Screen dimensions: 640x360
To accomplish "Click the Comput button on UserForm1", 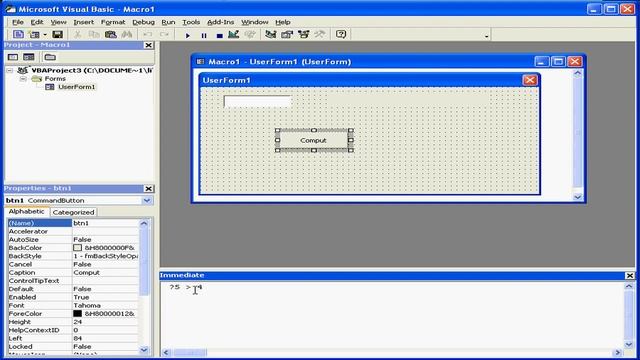I will pos(313,140).
